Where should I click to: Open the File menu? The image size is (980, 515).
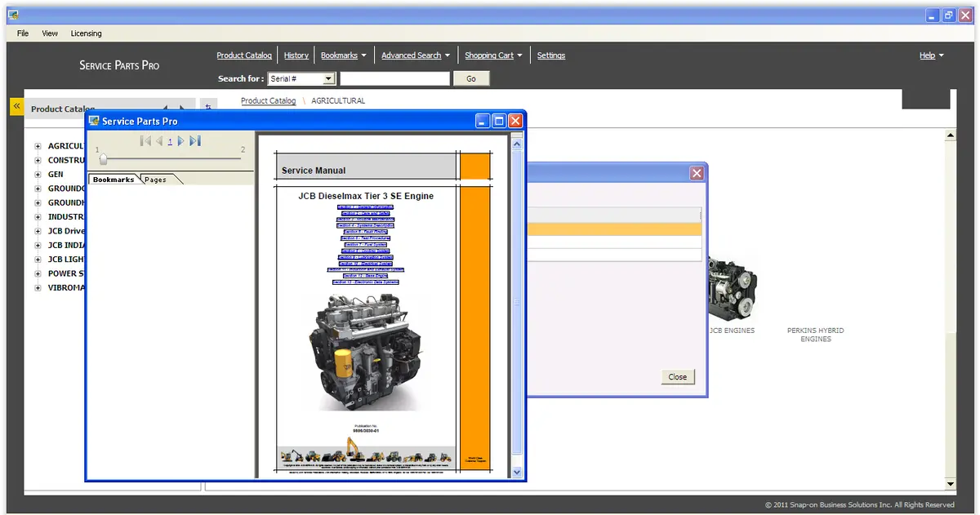tap(23, 33)
